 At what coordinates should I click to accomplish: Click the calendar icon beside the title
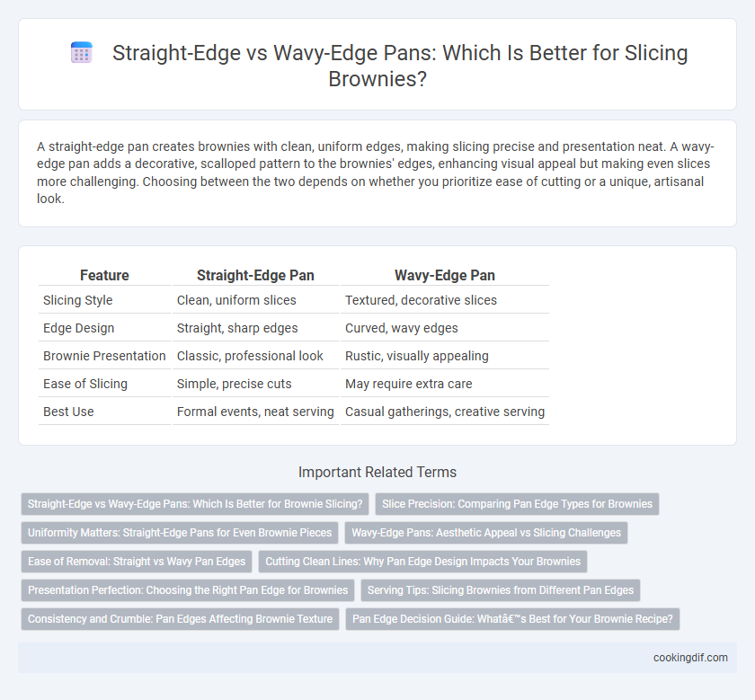(x=82, y=52)
